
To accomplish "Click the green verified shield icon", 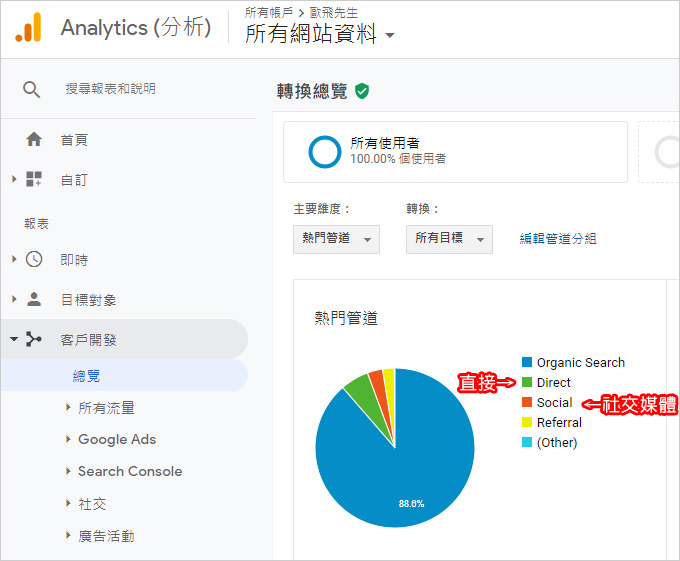I will pos(362,91).
